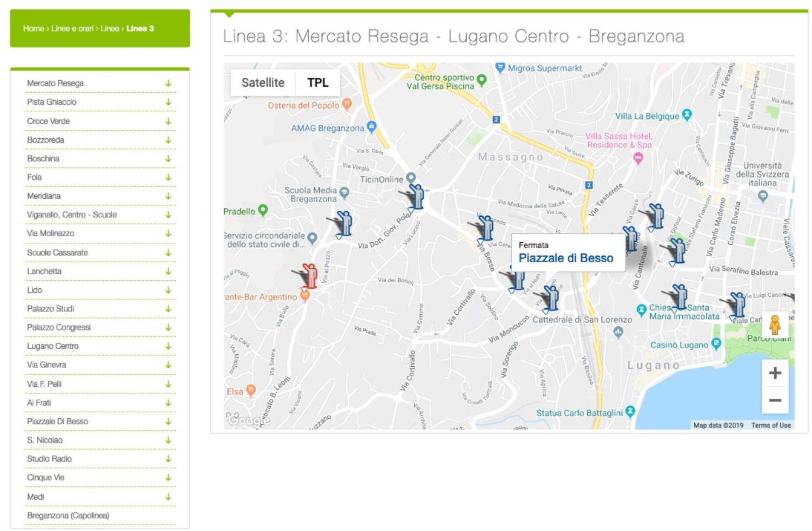This screenshot has height=531, width=812.
Task: Click the AMAG Breganzona map pin
Action: [373, 127]
